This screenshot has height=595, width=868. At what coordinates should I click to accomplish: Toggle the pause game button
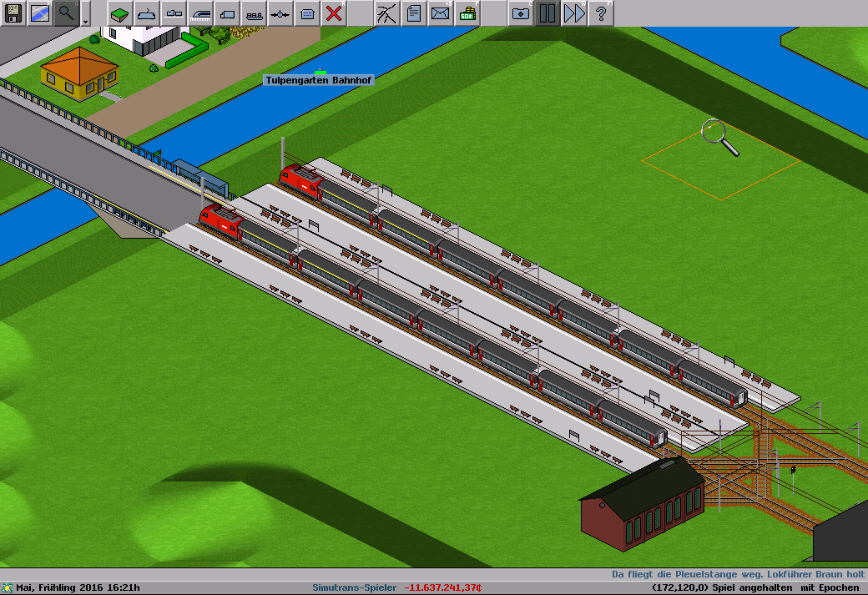(548, 13)
